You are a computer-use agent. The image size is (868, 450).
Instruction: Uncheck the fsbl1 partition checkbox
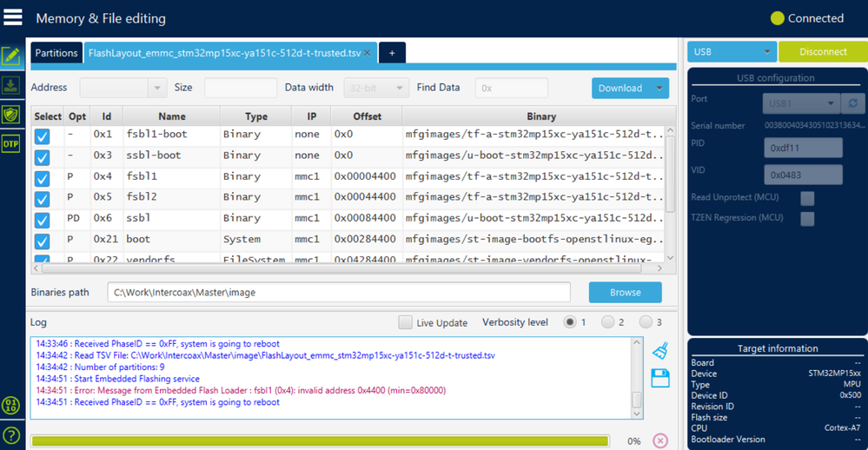[42, 178]
